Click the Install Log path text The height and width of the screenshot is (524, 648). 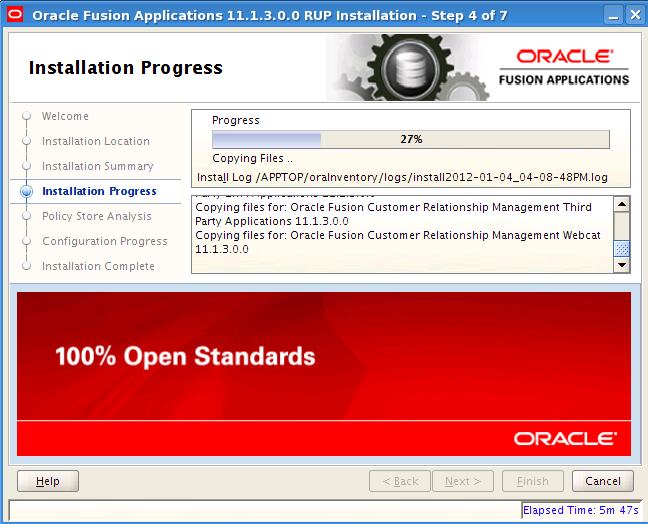(402, 177)
